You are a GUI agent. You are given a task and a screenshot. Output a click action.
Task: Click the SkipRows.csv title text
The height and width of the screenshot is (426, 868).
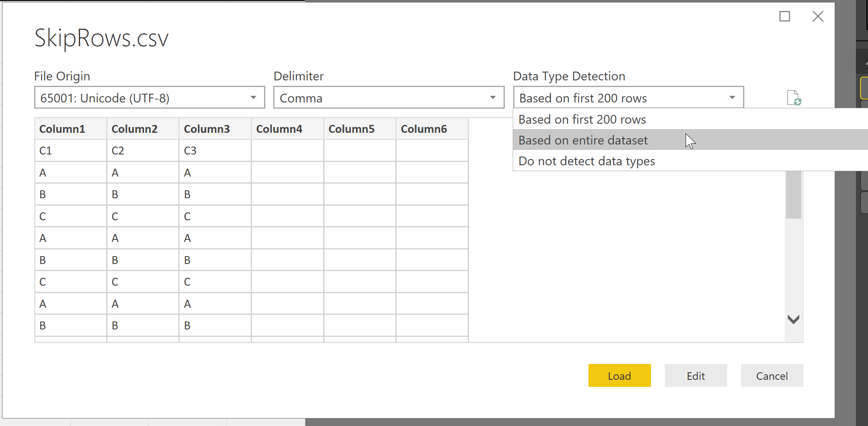101,38
